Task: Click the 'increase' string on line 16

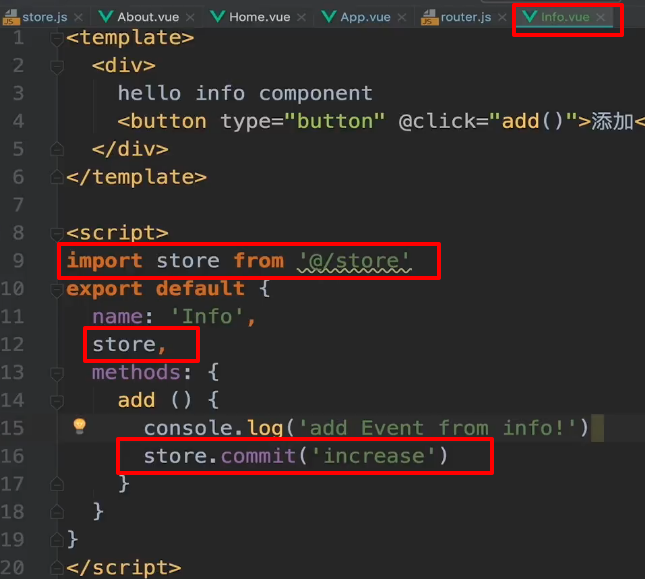Action: (374, 456)
